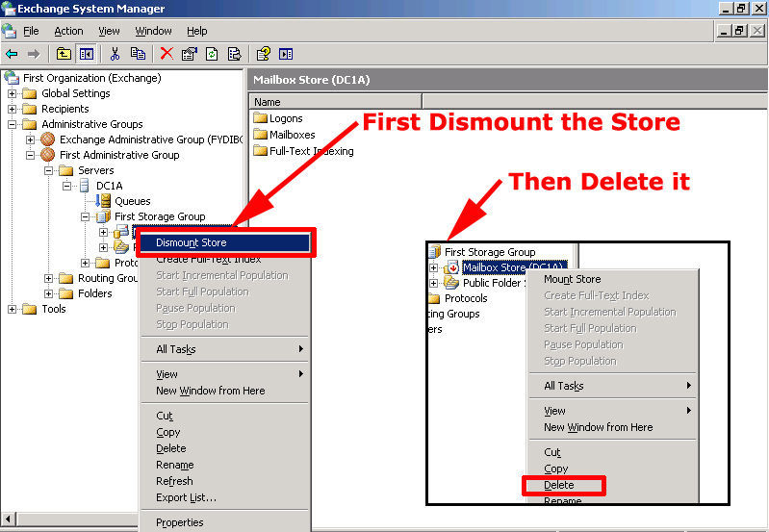This screenshot has width=769, height=532.
Task: Select the Tools tree item
Action: point(54,309)
